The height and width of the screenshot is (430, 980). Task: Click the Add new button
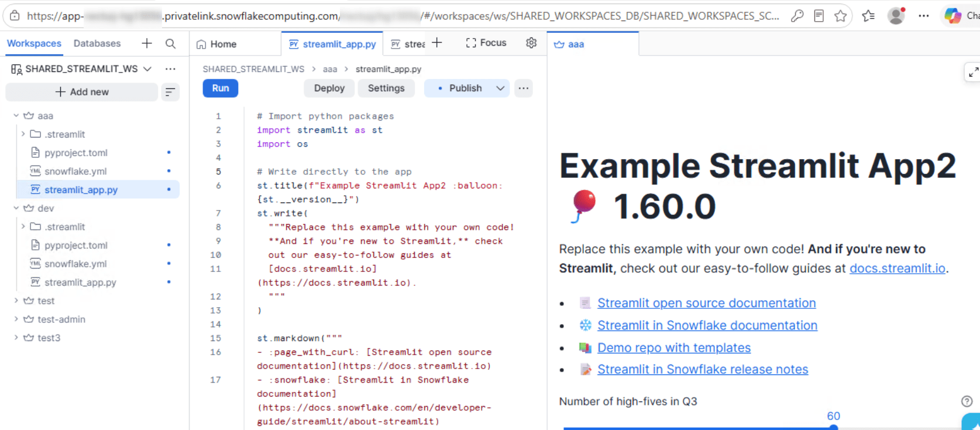pos(82,92)
